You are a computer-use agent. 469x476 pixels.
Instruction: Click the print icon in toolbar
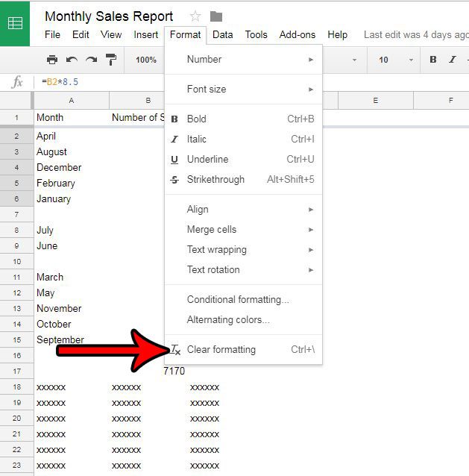coord(52,60)
